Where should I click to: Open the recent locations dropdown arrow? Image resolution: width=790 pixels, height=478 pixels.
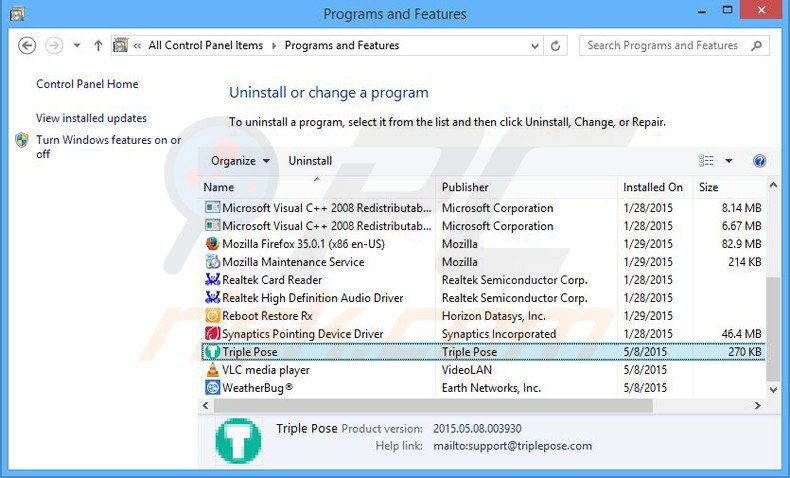click(77, 46)
